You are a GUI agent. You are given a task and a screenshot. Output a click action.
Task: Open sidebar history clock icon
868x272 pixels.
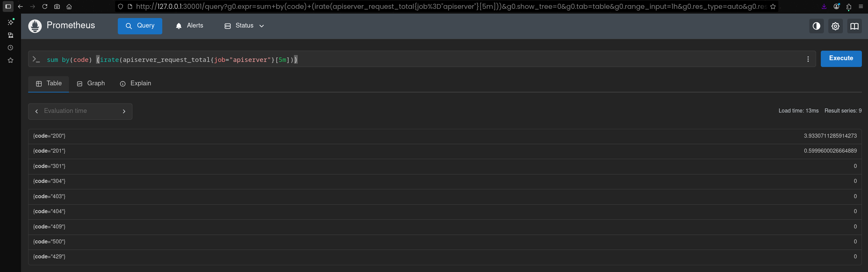point(11,48)
